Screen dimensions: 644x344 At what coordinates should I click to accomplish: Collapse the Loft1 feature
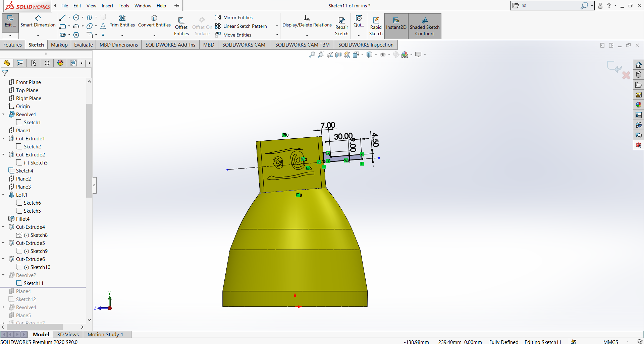(x=3, y=195)
